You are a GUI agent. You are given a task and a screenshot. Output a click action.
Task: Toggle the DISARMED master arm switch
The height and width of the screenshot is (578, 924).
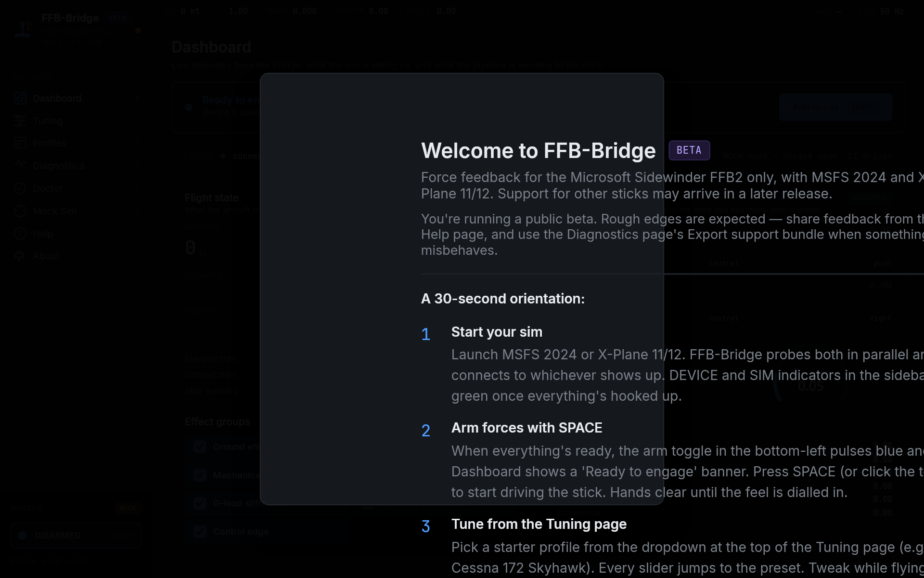coord(76,535)
